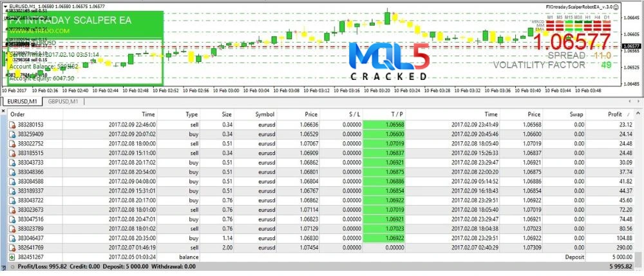Click the buy order icon for 383048366
Viewport: 644px width, 276px height.
[x=12, y=172]
